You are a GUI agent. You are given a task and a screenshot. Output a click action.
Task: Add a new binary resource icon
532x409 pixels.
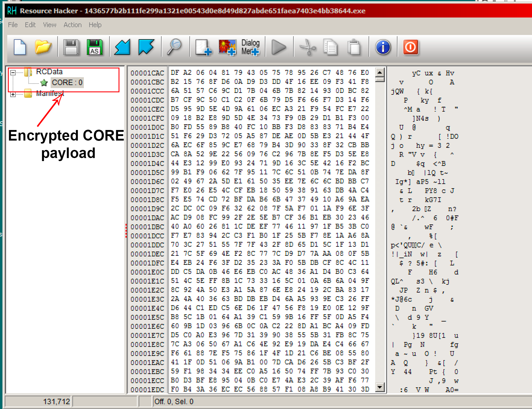pos(203,47)
